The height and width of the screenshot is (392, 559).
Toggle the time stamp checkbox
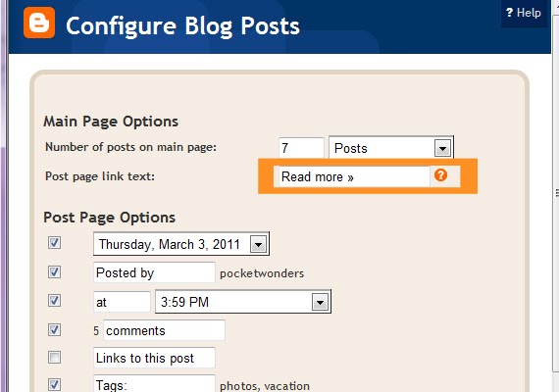coord(54,301)
